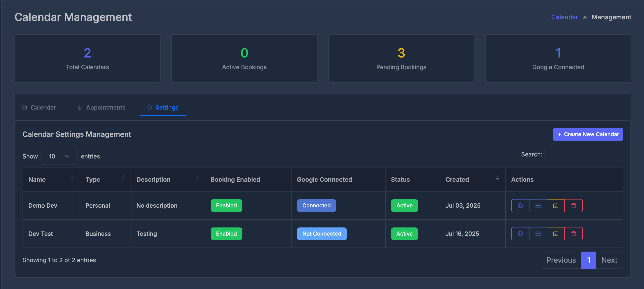Click the Active status badge for Dev Test

[x=404, y=234]
